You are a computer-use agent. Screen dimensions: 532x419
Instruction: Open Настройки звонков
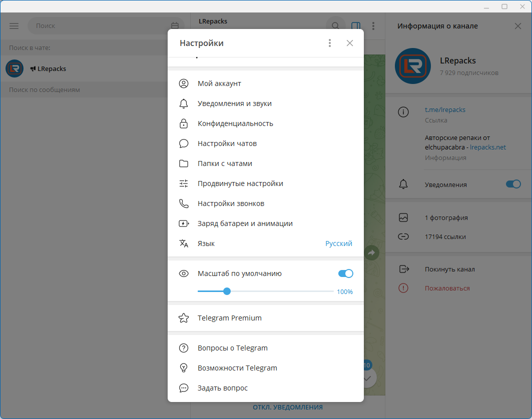coord(266,203)
